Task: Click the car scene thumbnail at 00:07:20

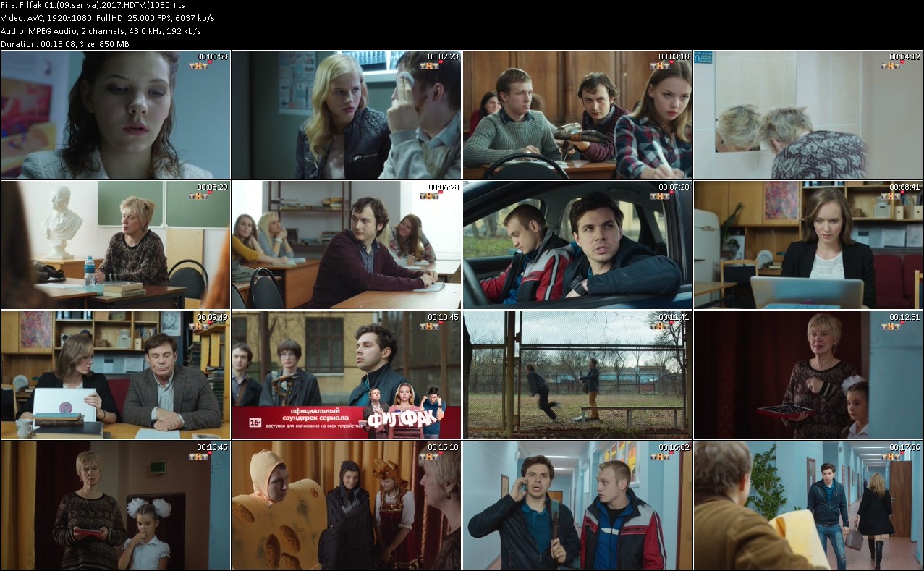Action: 577,245
